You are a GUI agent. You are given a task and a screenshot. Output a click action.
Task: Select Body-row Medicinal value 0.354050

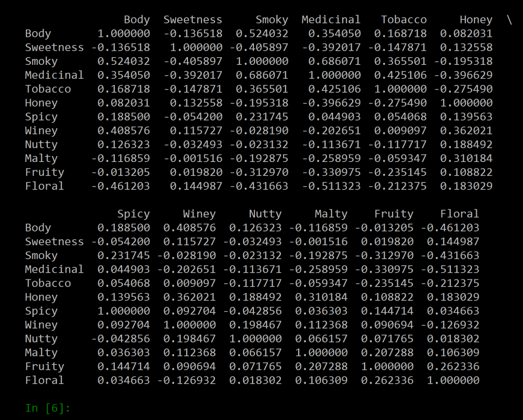pos(335,34)
